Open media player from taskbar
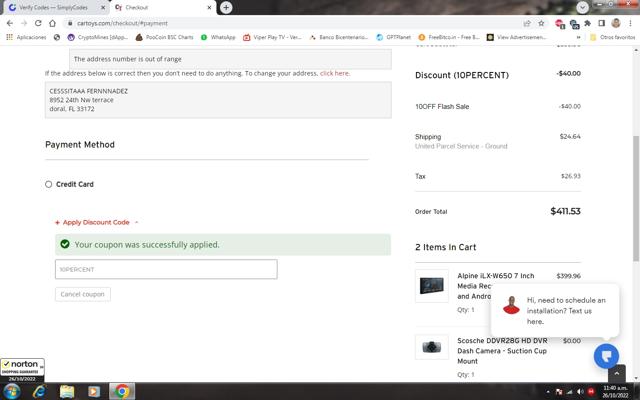Image resolution: width=640 pixels, height=400 pixels. tap(94, 391)
